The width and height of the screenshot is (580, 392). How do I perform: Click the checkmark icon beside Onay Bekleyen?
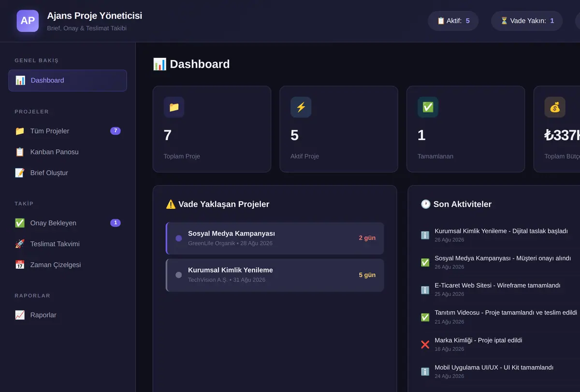[x=20, y=223]
